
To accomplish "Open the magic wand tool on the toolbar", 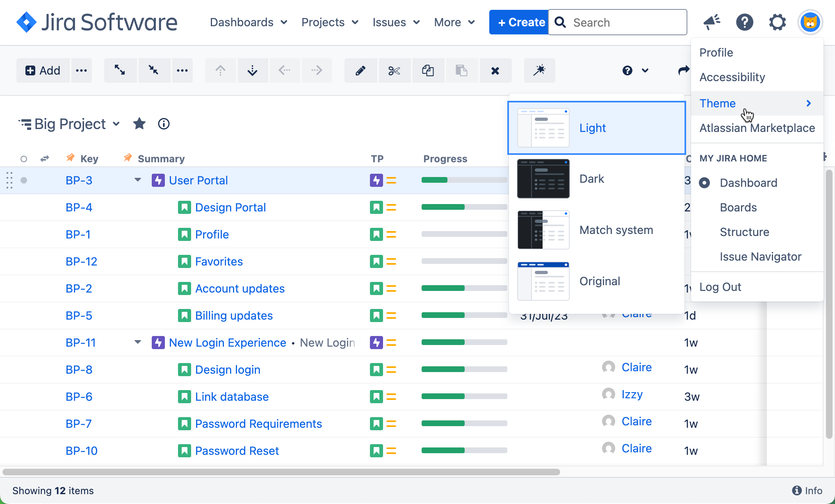I will click(x=539, y=70).
